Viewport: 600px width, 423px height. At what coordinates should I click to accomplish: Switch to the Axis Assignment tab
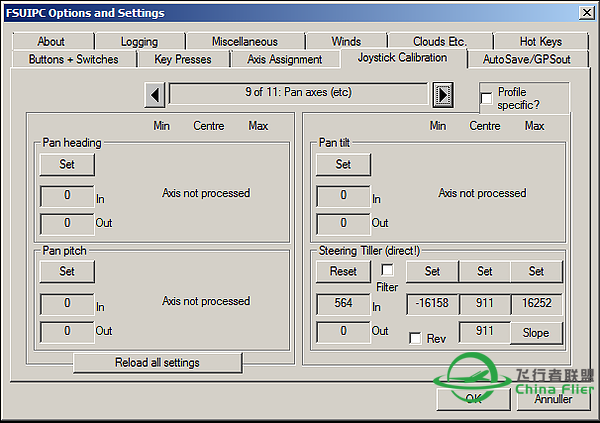point(284,59)
